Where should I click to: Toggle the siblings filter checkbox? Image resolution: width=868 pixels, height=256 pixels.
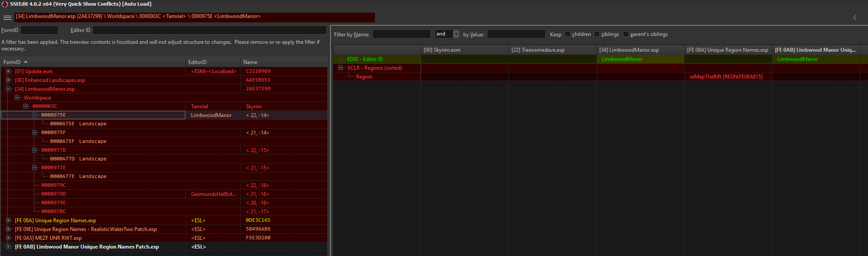point(597,34)
